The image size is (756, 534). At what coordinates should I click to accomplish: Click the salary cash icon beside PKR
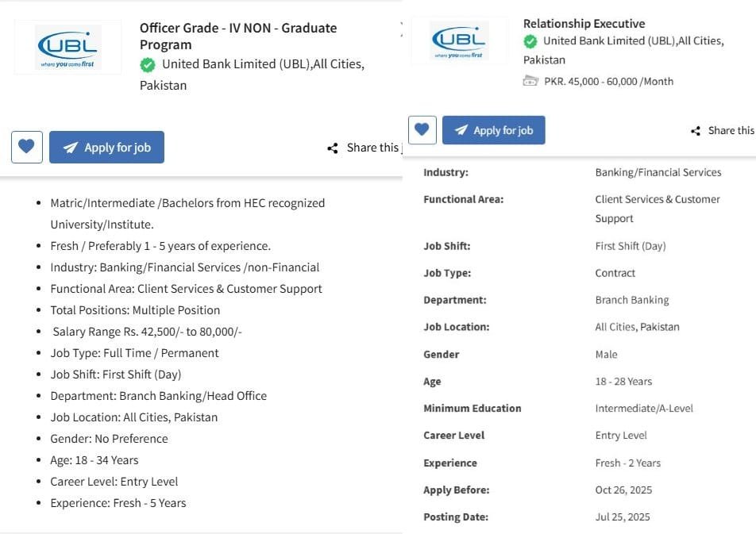point(530,81)
